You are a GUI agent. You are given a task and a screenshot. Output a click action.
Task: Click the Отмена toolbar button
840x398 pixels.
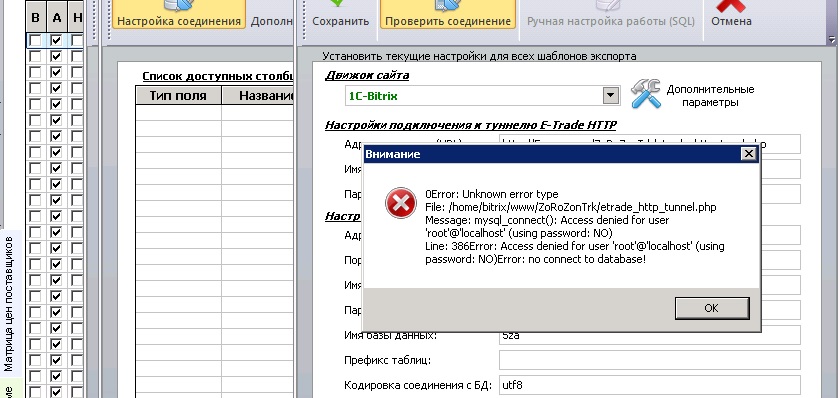tap(731, 14)
